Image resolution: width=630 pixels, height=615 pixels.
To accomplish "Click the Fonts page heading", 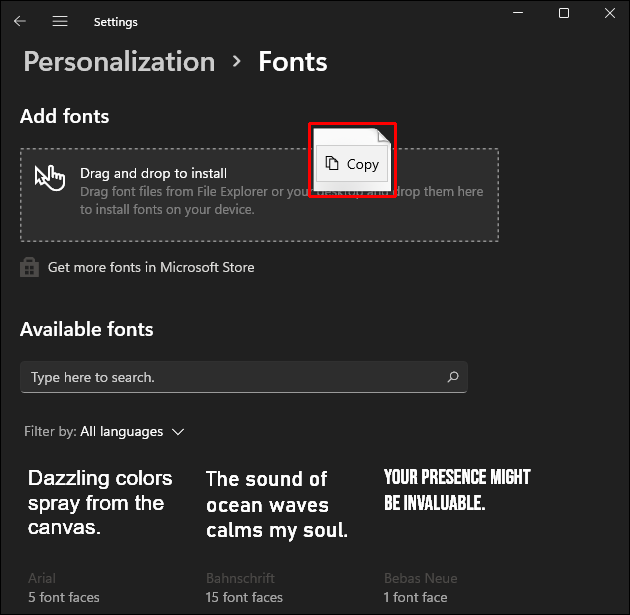I will click(x=293, y=62).
